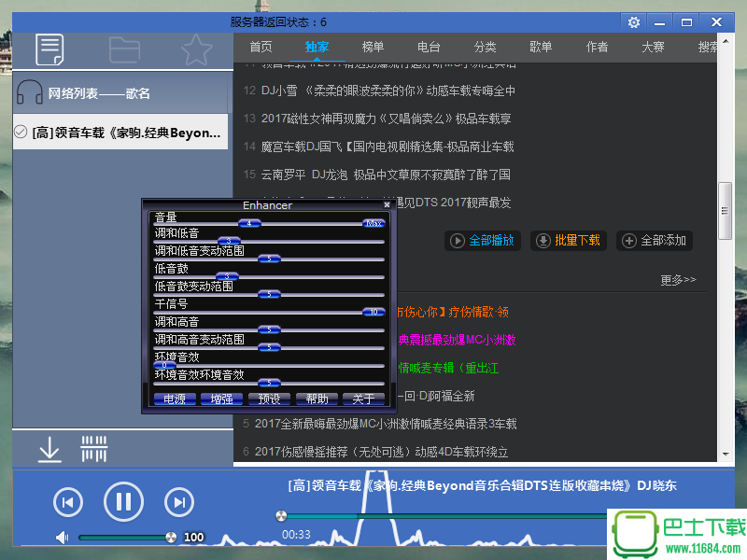Click the vertical scrollbar thumb
747x560 pixels.
pos(725,211)
